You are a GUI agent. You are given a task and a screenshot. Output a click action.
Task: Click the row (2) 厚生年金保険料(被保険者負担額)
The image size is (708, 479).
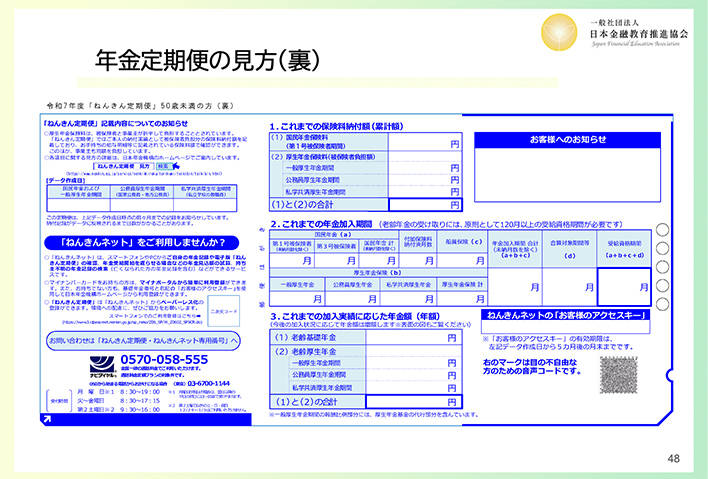pos(365,157)
